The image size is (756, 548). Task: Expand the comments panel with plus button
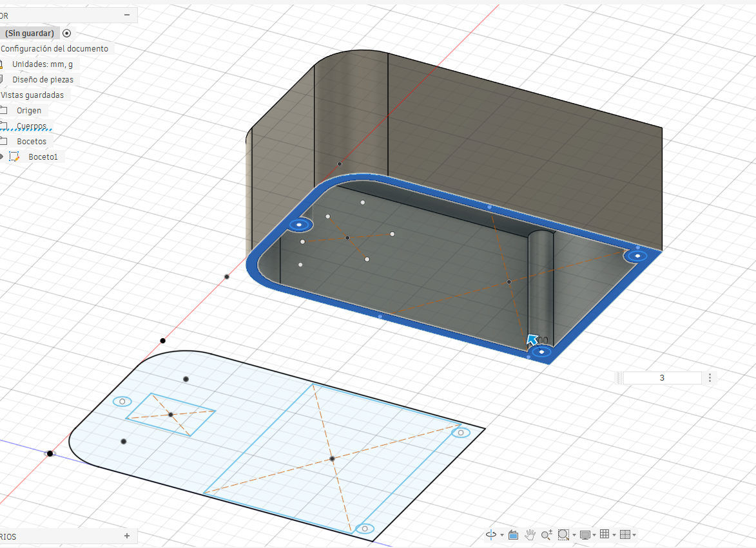pos(127,536)
